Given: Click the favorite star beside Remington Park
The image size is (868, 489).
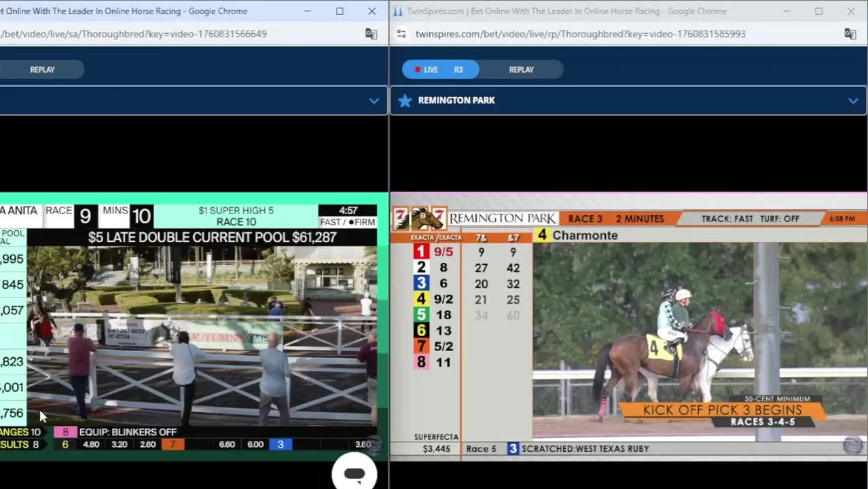Looking at the screenshot, I should pyautogui.click(x=405, y=101).
